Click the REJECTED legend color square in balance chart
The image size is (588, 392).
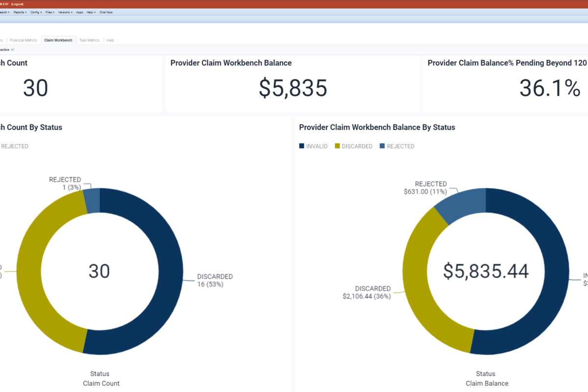pos(382,146)
